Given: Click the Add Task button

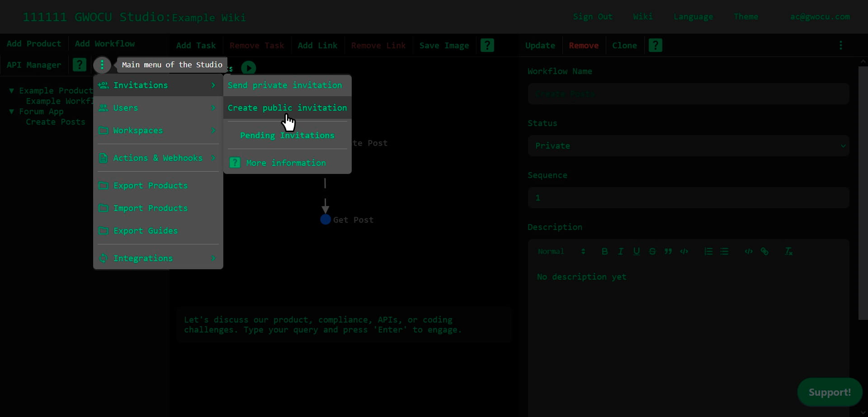Looking at the screenshot, I should 196,45.
